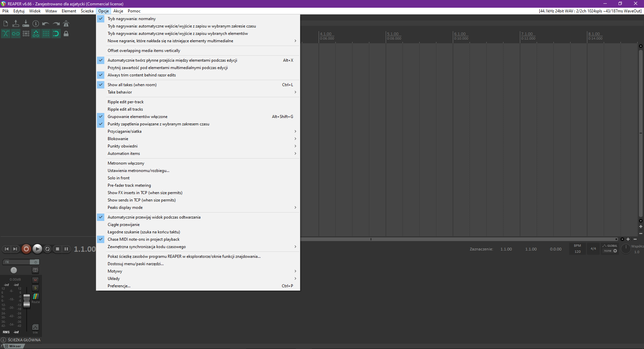Expand the 'Przyciąganie/siatka' submenu

pyautogui.click(x=198, y=131)
